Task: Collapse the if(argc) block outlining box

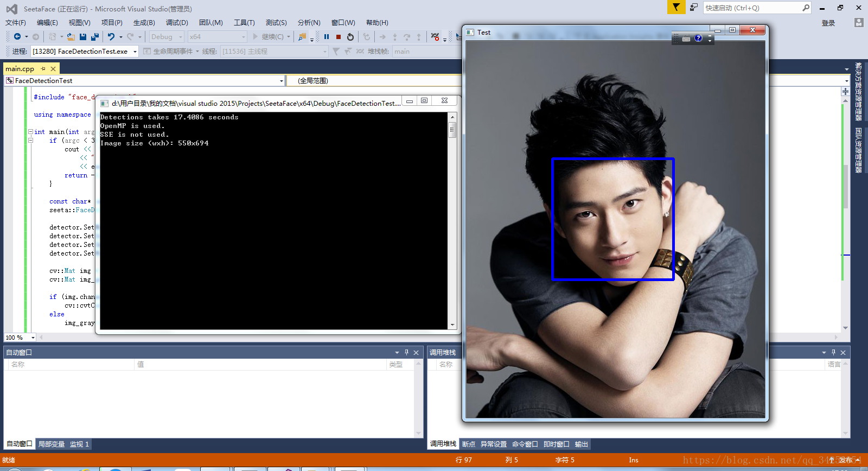Action: (30, 141)
